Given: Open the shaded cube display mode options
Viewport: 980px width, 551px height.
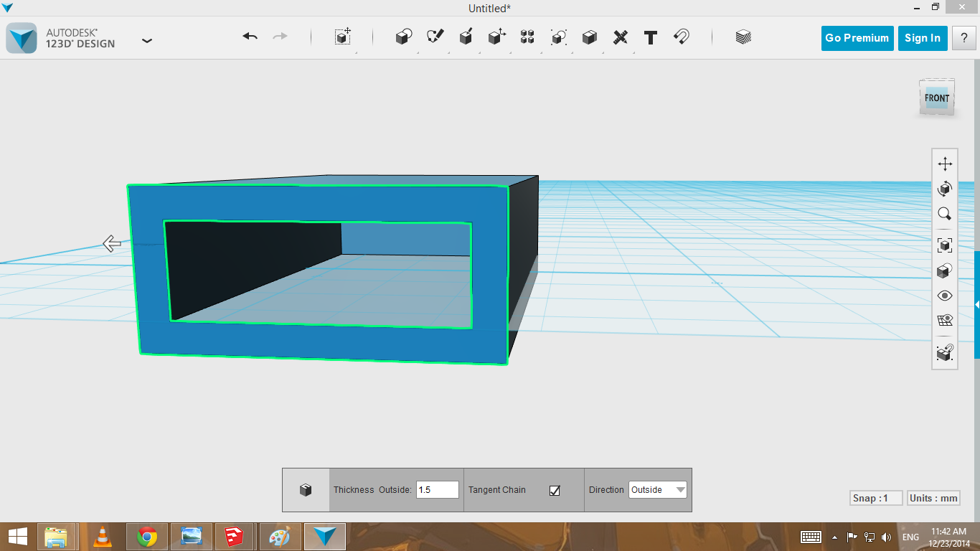Looking at the screenshot, I should click(x=945, y=270).
